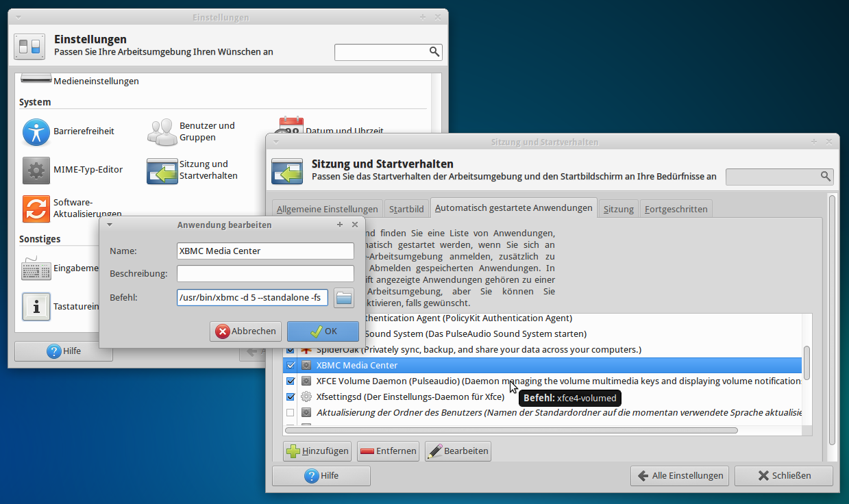Select the "XBMC Media Center" list row
Image resolution: width=849 pixels, height=504 pixels.
(542, 366)
